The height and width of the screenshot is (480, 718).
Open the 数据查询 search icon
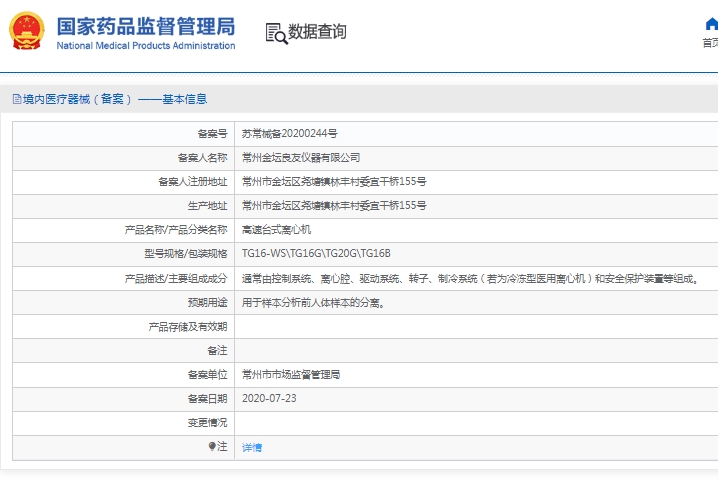point(277,33)
